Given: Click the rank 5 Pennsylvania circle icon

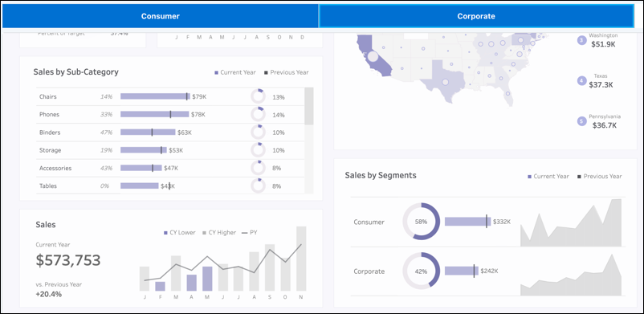Looking at the screenshot, I should click(581, 120).
